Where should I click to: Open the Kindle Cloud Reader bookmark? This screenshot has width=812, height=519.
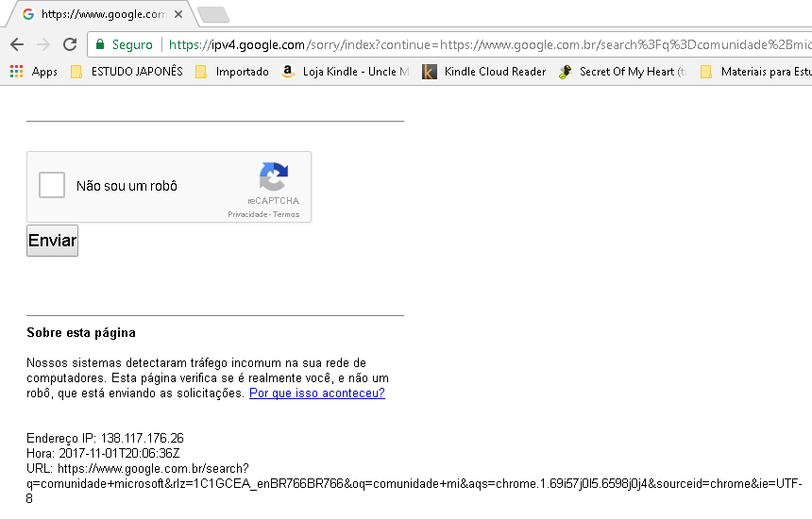[x=484, y=72]
